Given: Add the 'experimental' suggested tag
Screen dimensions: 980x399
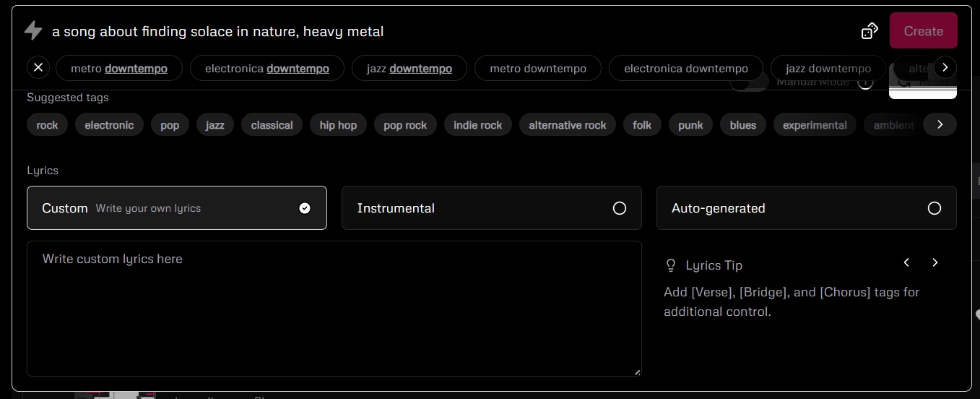Looking at the screenshot, I should pyautogui.click(x=815, y=125).
